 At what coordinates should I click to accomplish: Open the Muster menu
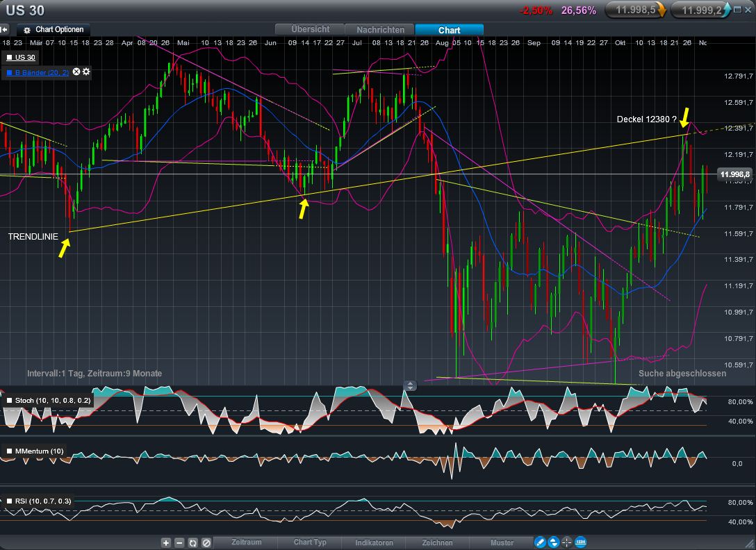click(x=502, y=543)
